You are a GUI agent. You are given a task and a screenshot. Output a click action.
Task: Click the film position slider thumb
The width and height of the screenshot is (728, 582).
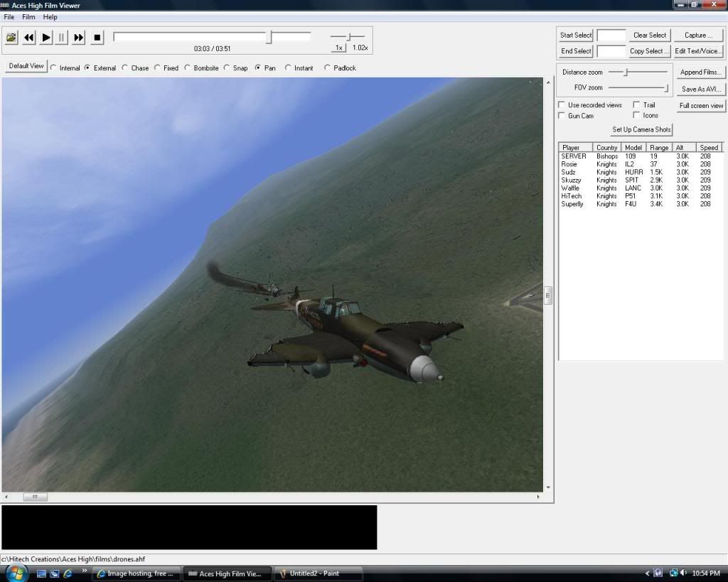269,37
